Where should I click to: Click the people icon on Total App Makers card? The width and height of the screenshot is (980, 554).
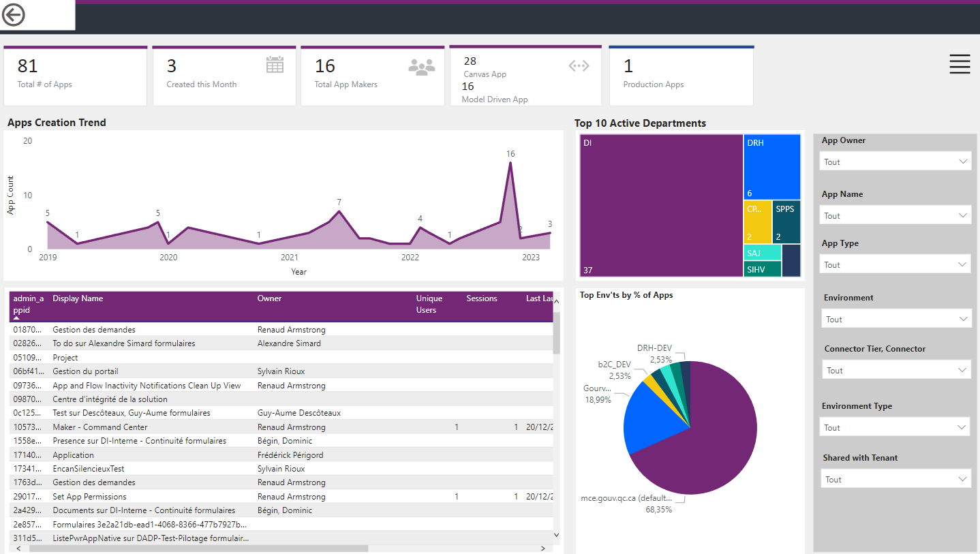point(422,65)
